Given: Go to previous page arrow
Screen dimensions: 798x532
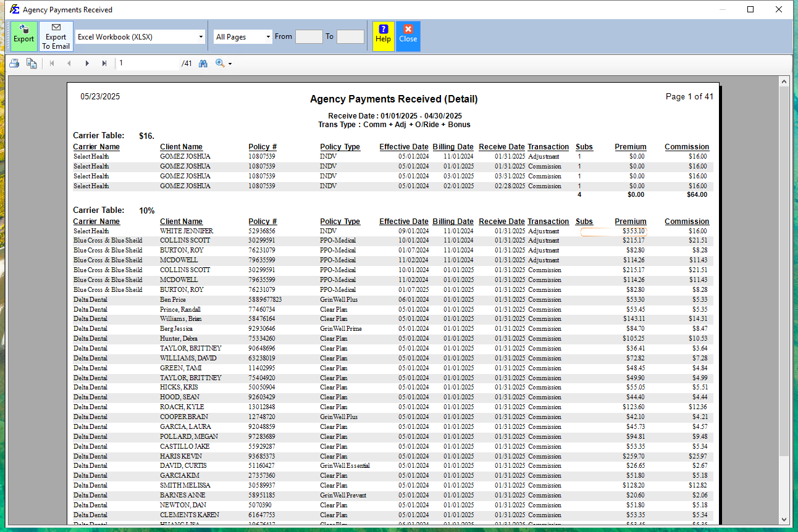Looking at the screenshot, I should (x=69, y=64).
